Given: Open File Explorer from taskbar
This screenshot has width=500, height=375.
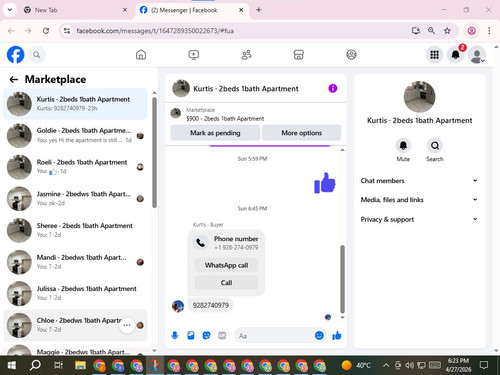Looking at the screenshot, I should pos(80,366).
